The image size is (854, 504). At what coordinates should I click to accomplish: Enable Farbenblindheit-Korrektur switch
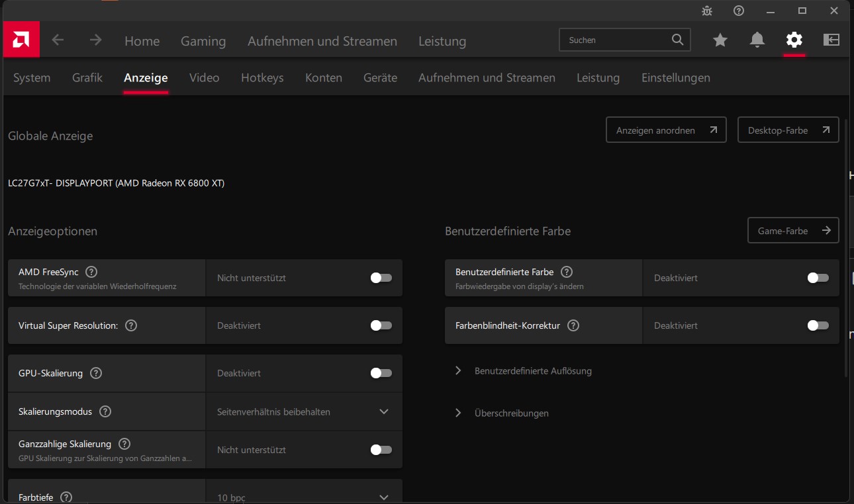tap(818, 325)
